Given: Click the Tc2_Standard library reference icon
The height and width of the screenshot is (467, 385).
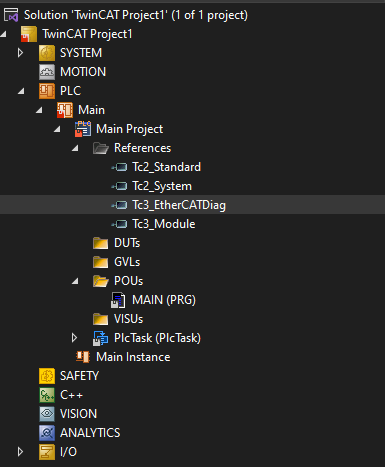Looking at the screenshot, I should [x=120, y=167].
